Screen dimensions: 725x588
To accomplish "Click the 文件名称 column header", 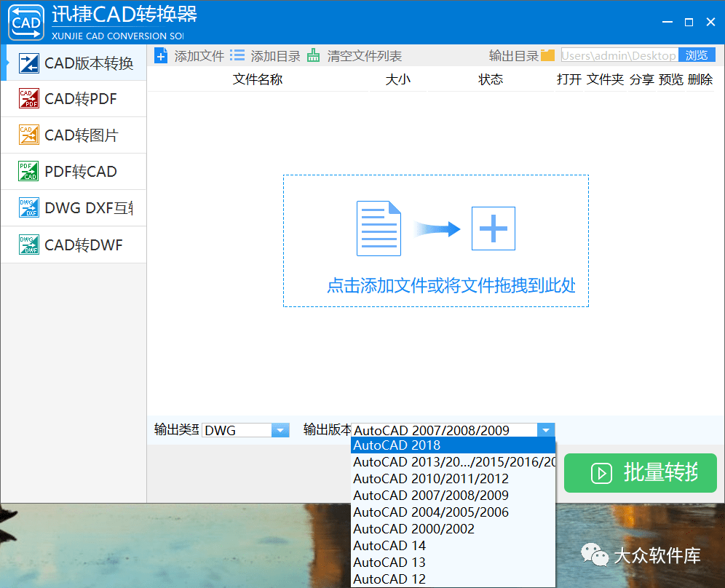I will [x=258, y=79].
